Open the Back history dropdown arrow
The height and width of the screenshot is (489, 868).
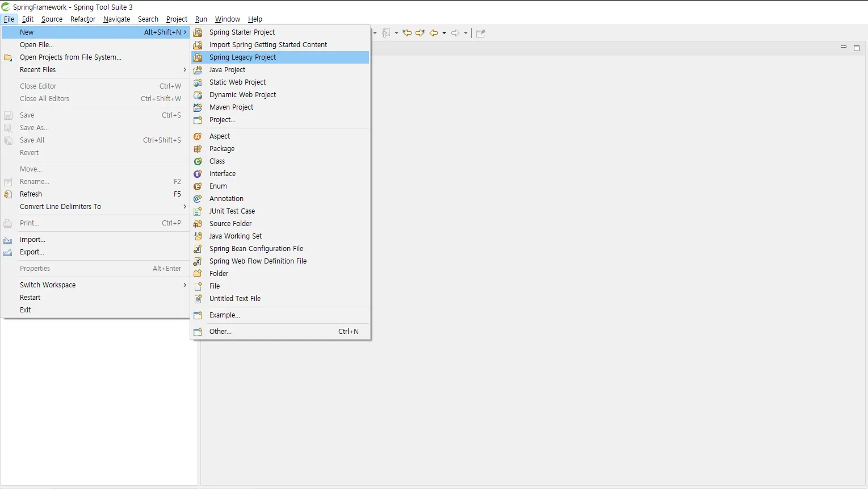444,33
